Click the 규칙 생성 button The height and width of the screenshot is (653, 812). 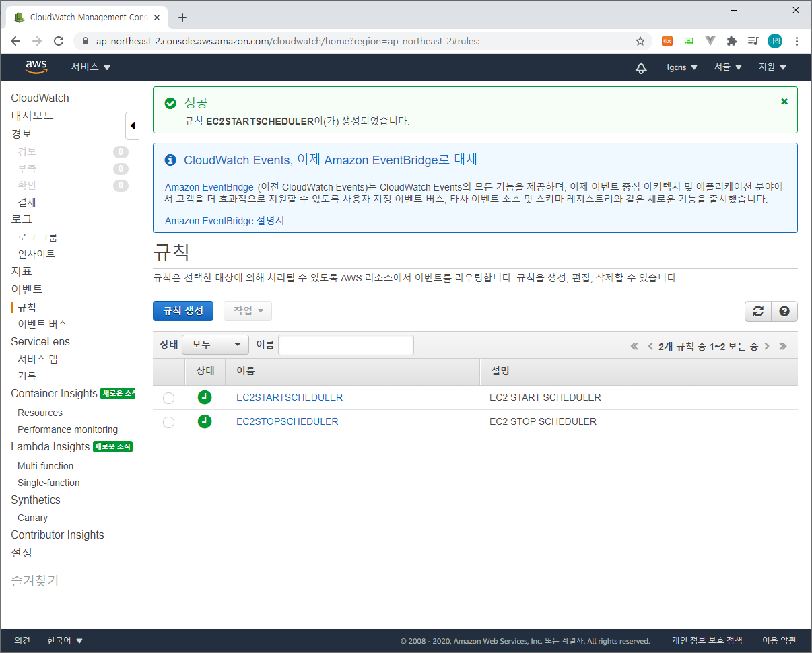click(x=183, y=311)
